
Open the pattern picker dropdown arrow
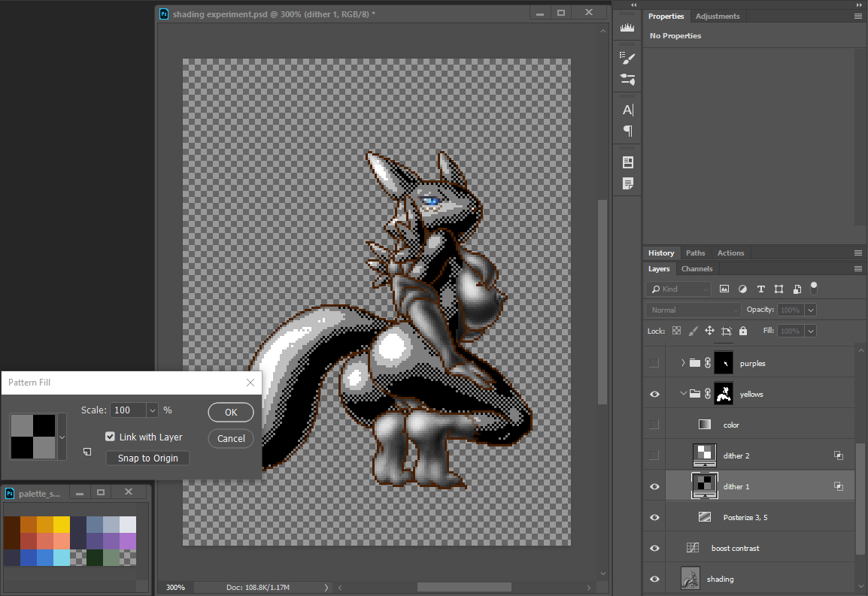point(62,437)
